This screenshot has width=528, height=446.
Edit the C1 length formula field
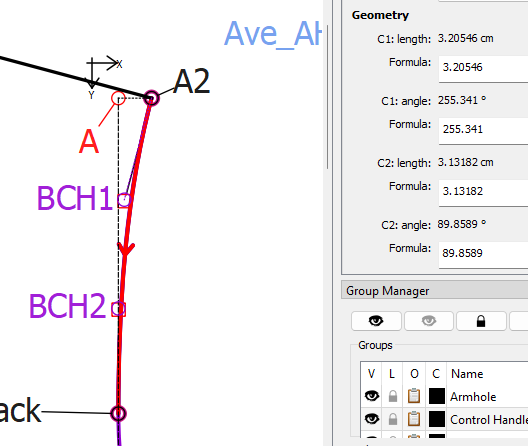tap(484, 68)
